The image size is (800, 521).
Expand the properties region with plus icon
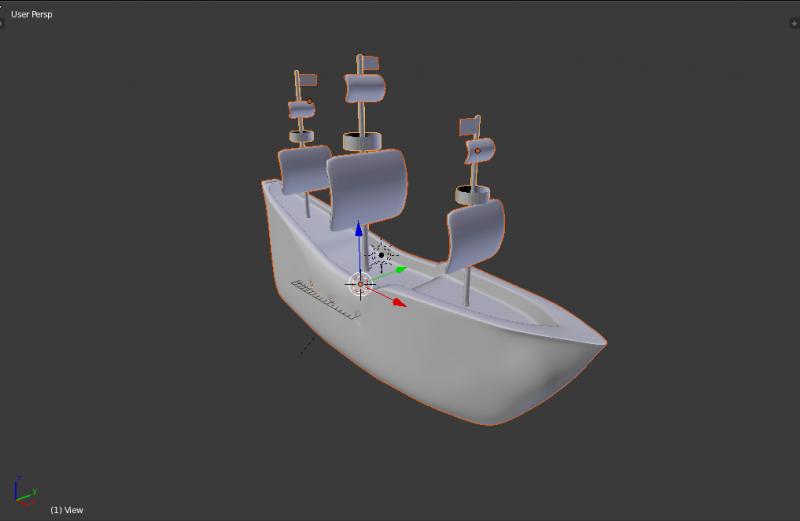794,23
